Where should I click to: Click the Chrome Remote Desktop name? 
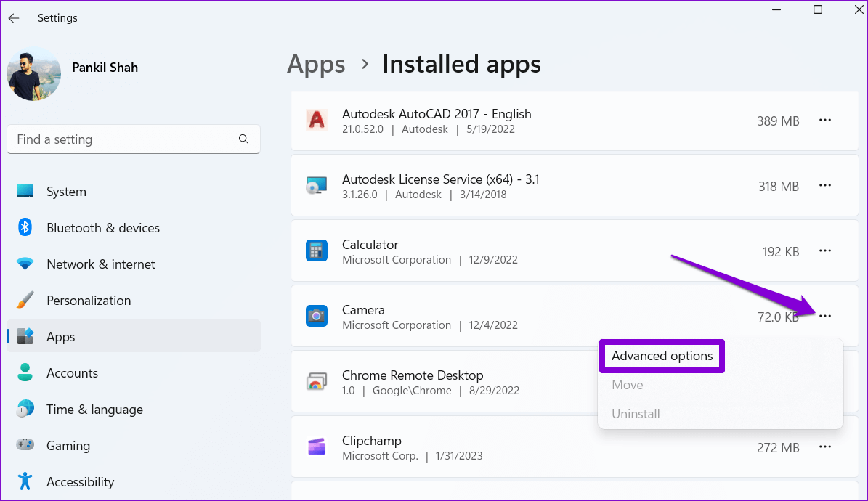[413, 375]
